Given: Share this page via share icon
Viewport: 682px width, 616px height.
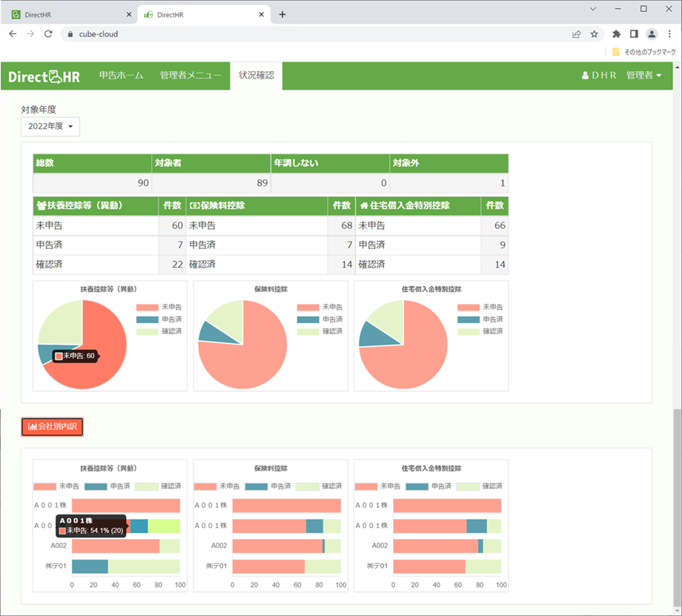Looking at the screenshot, I should tap(576, 34).
